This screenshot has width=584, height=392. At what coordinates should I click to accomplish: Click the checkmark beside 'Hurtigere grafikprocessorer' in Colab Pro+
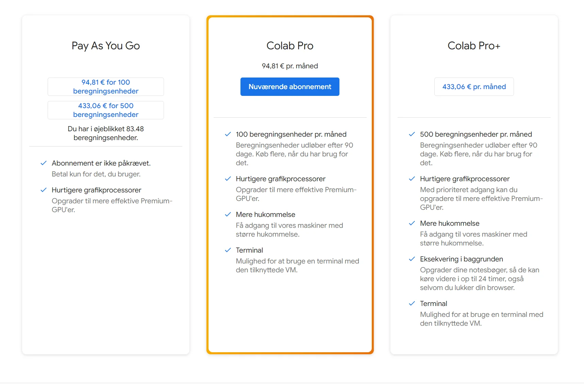click(412, 179)
